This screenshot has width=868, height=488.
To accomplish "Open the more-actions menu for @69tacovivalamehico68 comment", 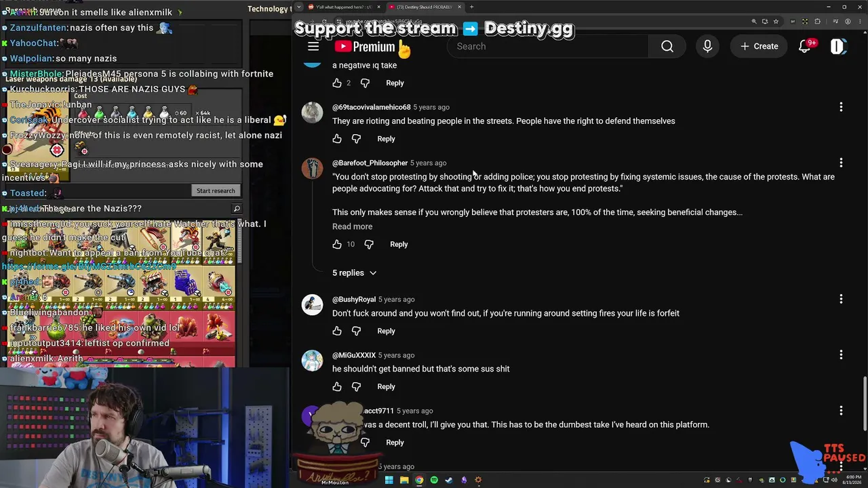I will [x=841, y=107].
